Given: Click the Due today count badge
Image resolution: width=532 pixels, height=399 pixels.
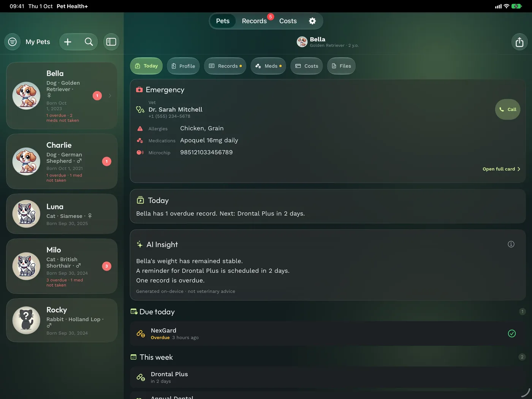Looking at the screenshot, I should pos(522,312).
